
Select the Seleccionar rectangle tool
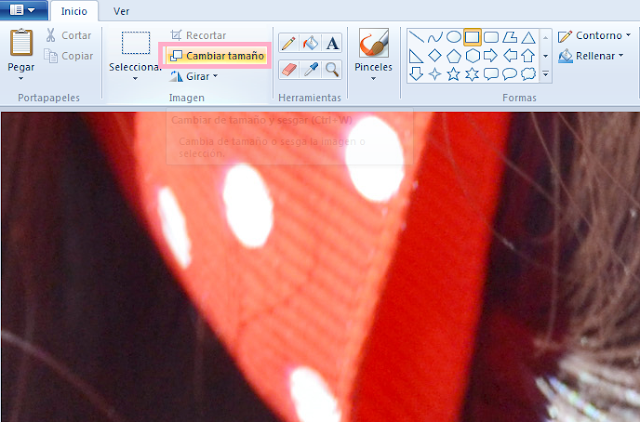click(x=136, y=43)
